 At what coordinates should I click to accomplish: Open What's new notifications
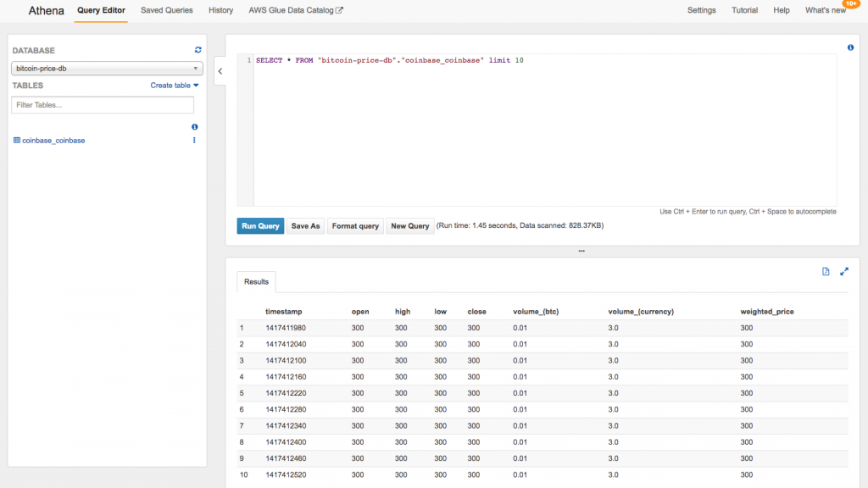[x=825, y=10]
